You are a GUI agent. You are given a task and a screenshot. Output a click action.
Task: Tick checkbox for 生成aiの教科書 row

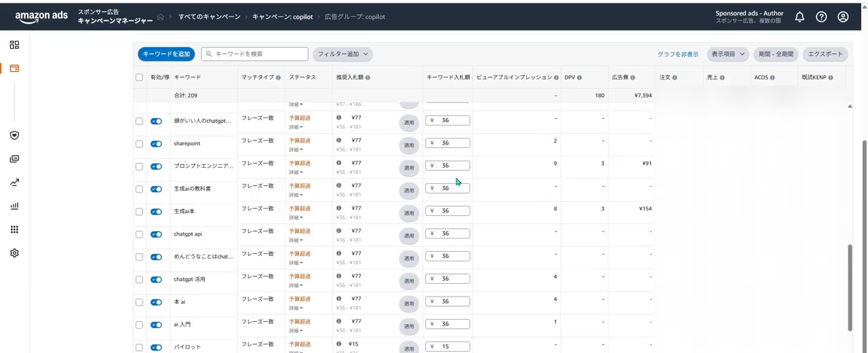point(139,189)
